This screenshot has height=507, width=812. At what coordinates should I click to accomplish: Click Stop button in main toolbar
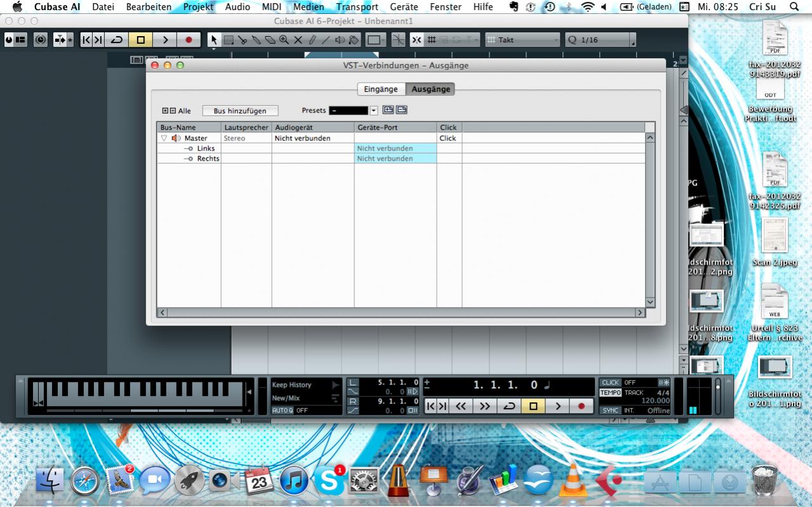141,39
